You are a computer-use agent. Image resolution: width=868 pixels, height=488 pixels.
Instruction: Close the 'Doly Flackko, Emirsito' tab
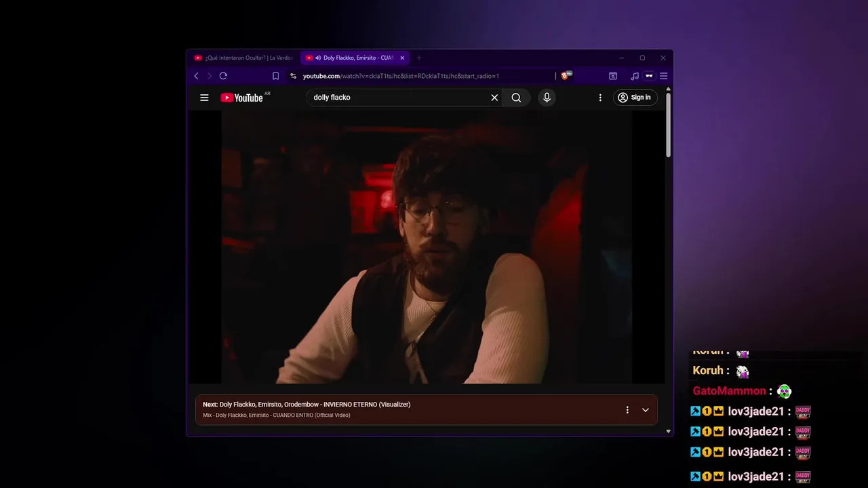point(402,58)
